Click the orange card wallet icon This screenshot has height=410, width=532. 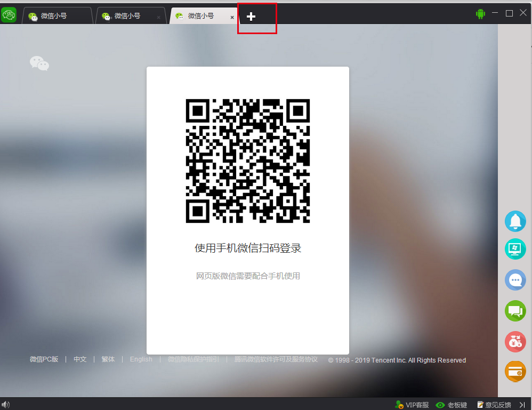515,371
